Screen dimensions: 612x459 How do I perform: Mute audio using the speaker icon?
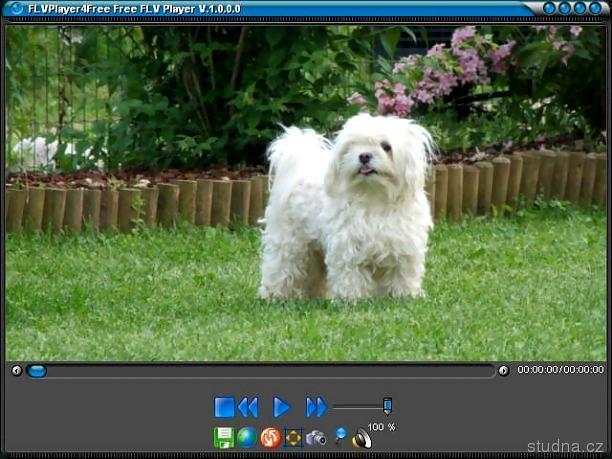pos(361,438)
